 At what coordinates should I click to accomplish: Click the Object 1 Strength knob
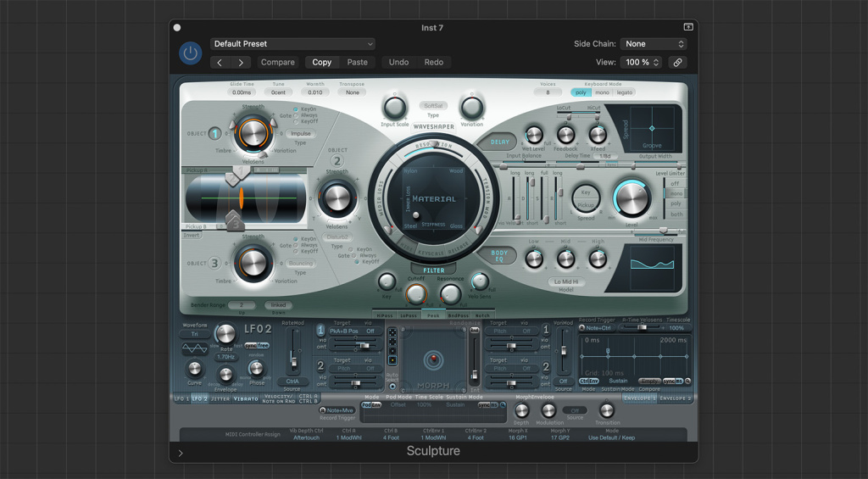[253, 133]
